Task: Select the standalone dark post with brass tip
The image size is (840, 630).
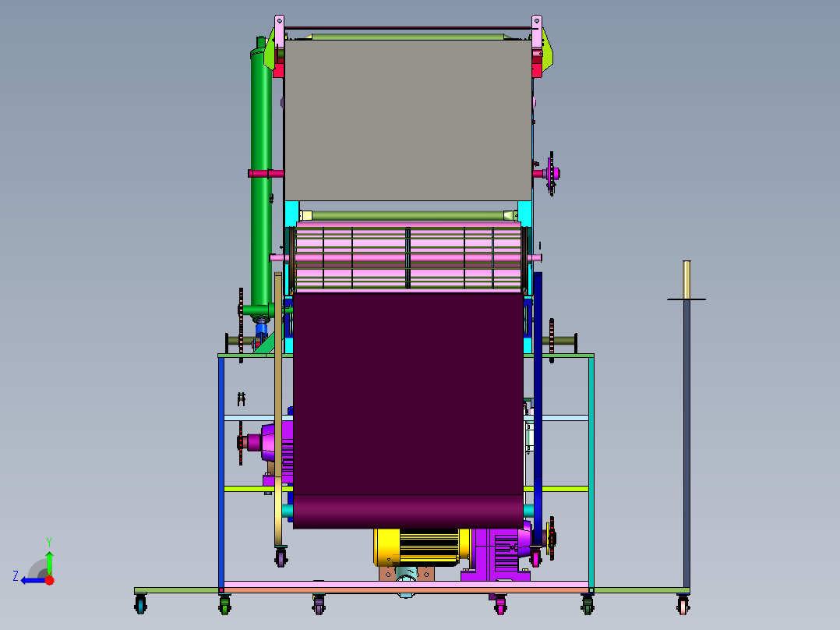Action: point(686,423)
